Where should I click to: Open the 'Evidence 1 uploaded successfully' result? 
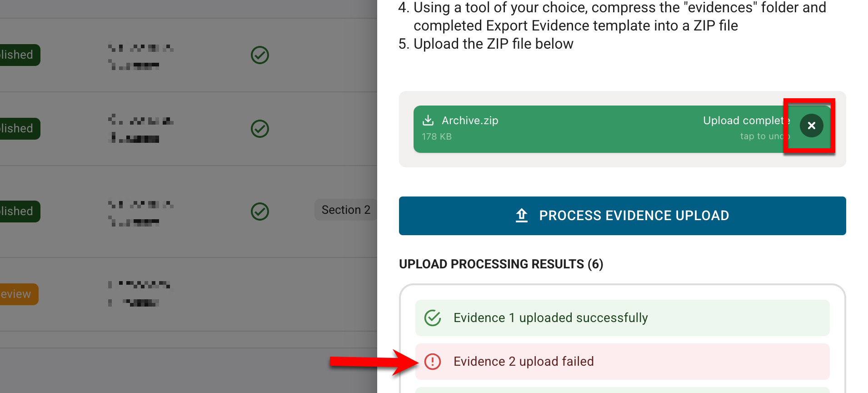coord(550,318)
